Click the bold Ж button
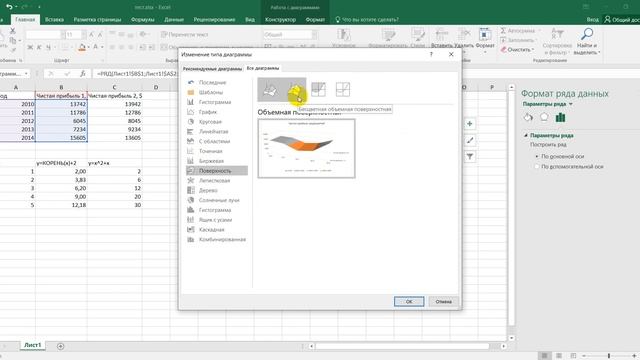The width and height of the screenshot is (640, 360). [x=30, y=47]
